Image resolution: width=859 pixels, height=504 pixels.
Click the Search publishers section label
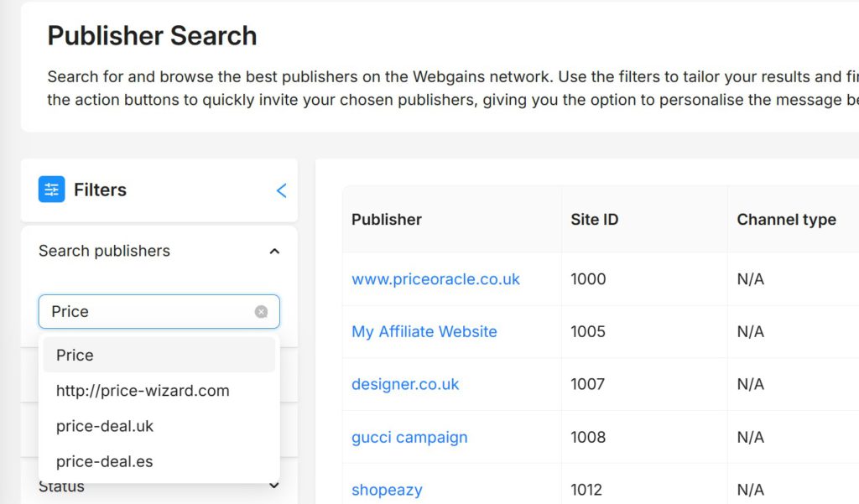104,251
